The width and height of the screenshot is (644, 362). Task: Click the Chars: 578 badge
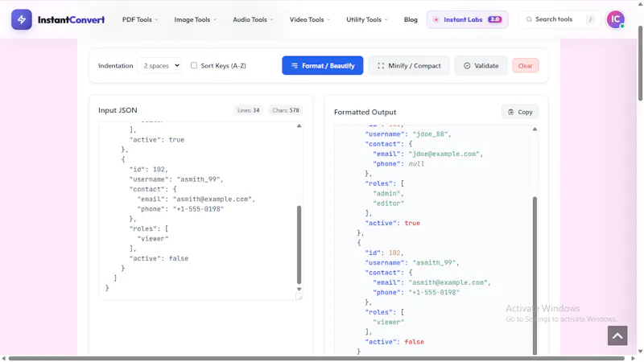[x=286, y=110]
